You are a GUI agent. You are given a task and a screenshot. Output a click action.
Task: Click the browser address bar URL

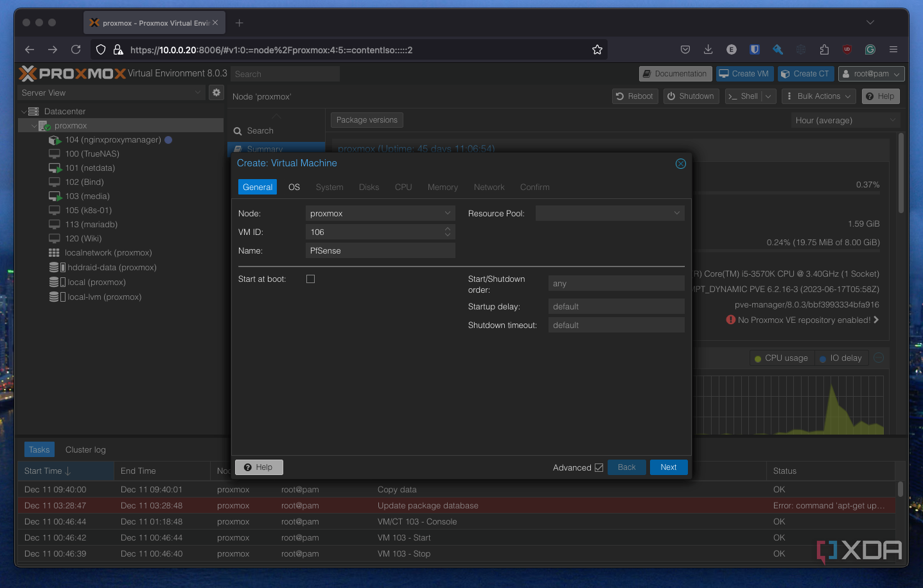click(x=271, y=49)
